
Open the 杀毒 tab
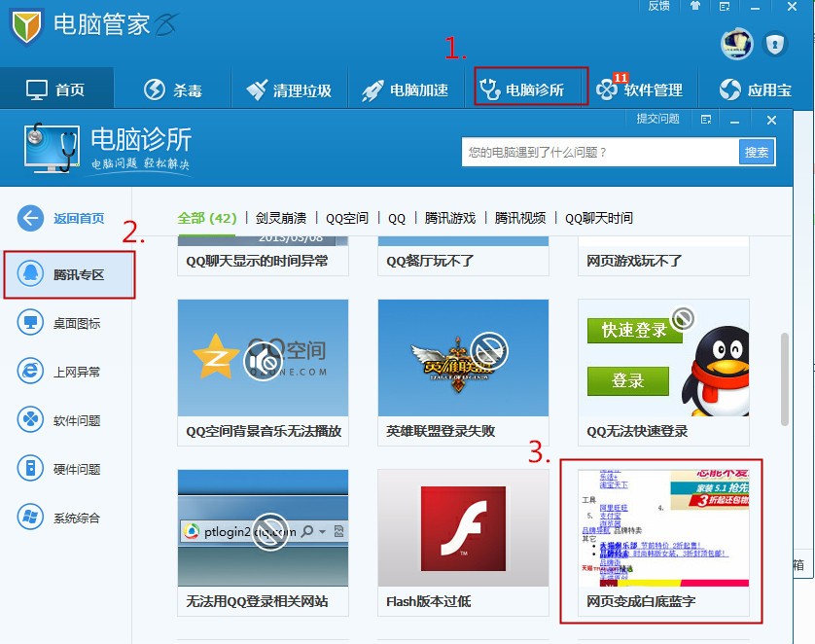172,89
